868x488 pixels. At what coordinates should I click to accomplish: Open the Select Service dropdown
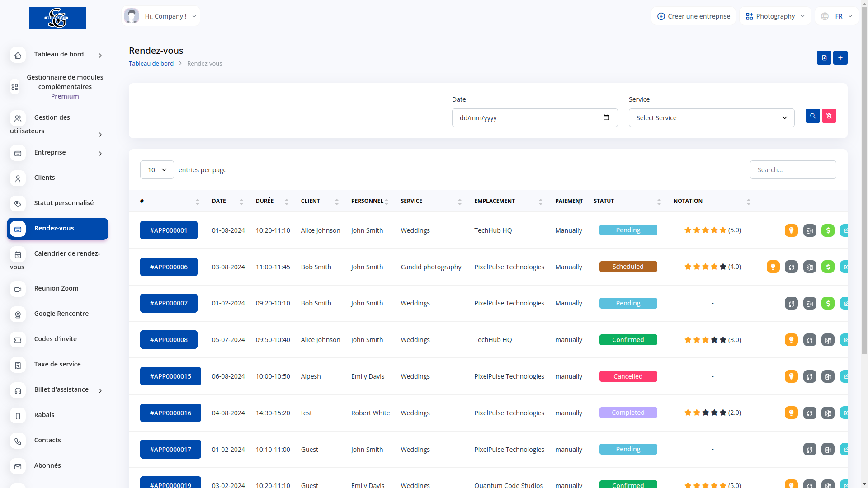click(711, 118)
